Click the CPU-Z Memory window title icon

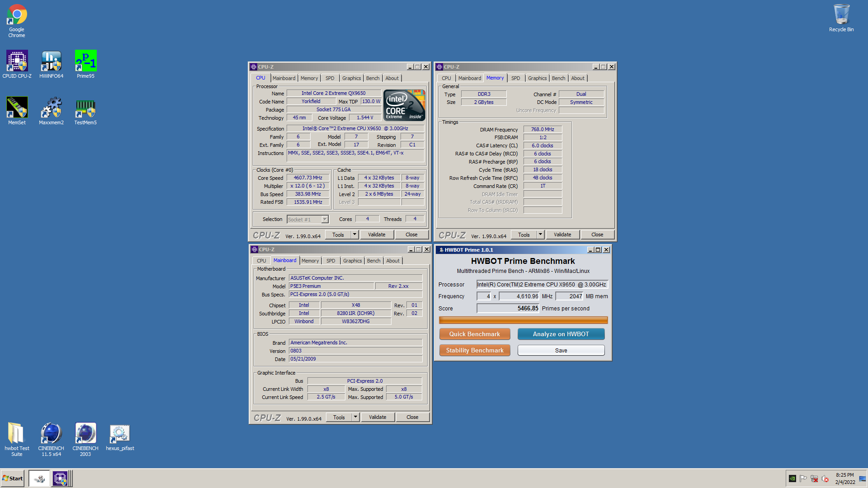coord(439,67)
